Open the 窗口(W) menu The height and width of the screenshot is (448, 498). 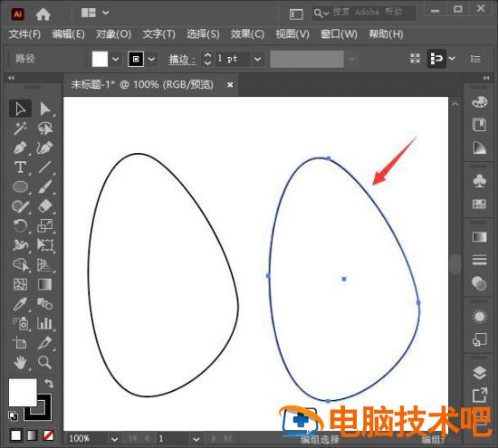coord(339,34)
